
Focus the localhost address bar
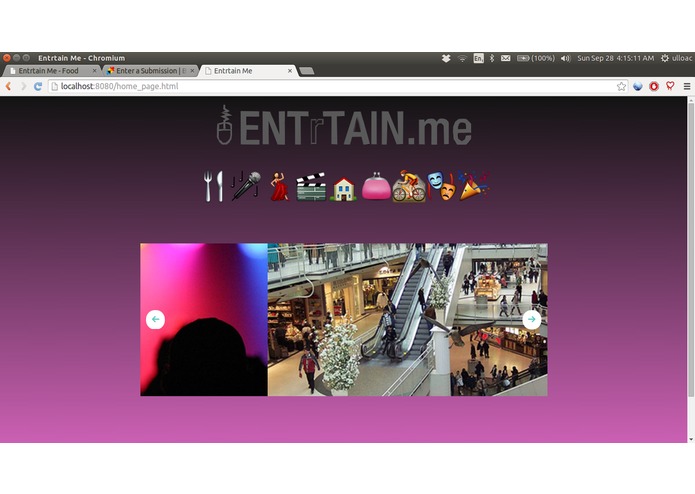[x=332, y=86]
